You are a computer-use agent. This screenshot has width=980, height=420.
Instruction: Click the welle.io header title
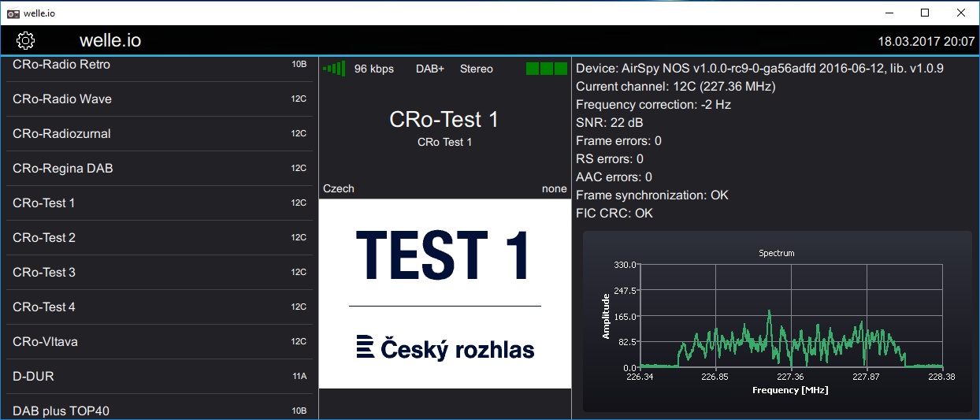(110, 41)
